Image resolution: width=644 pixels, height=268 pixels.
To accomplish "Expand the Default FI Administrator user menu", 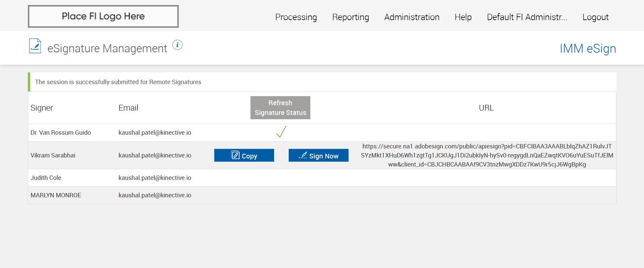I will (527, 17).
